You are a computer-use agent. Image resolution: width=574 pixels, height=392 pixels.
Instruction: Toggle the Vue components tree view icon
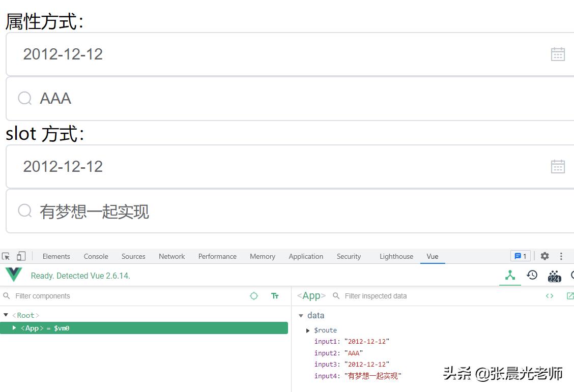click(x=509, y=275)
